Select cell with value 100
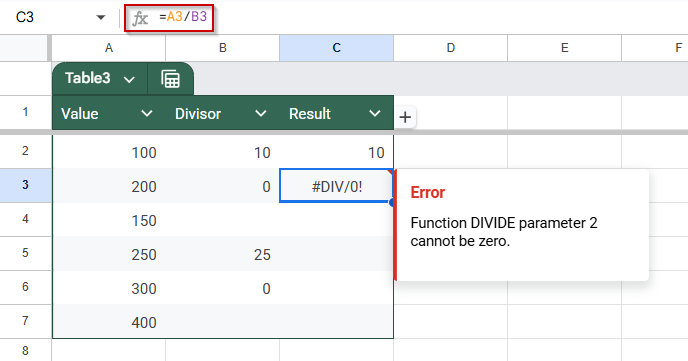 pyautogui.click(x=109, y=152)
